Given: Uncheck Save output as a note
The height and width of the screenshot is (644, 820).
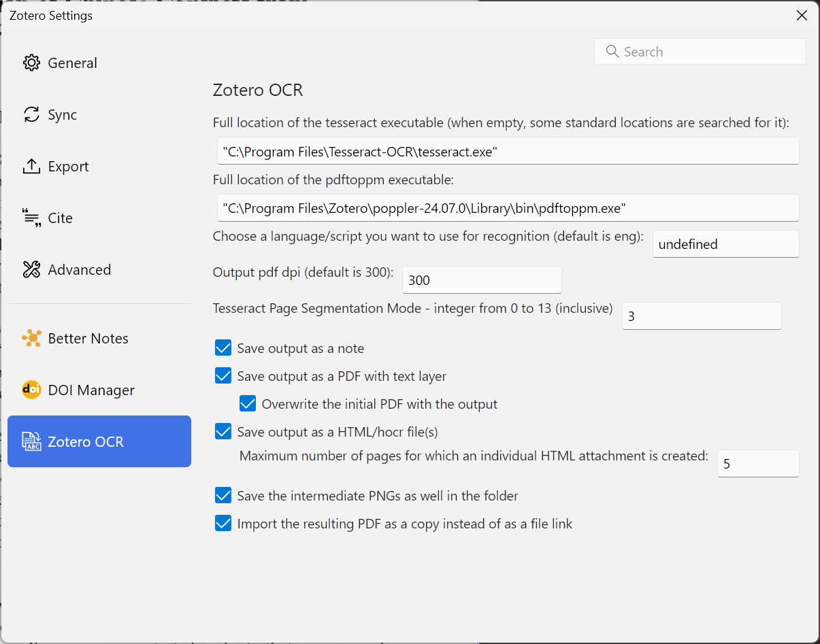Looking at the screenshot, I should pos(223,348).
